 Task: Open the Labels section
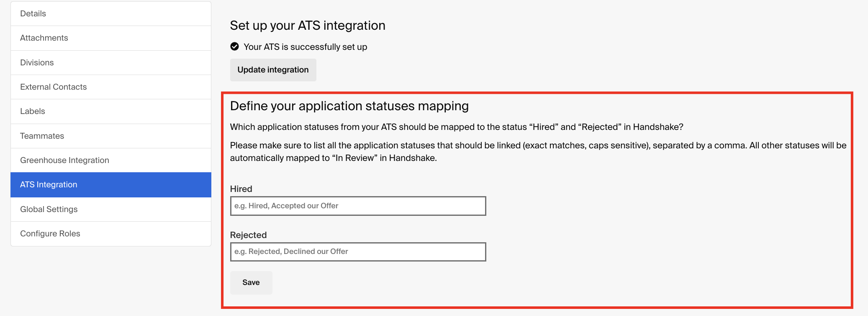pos(111,111)
